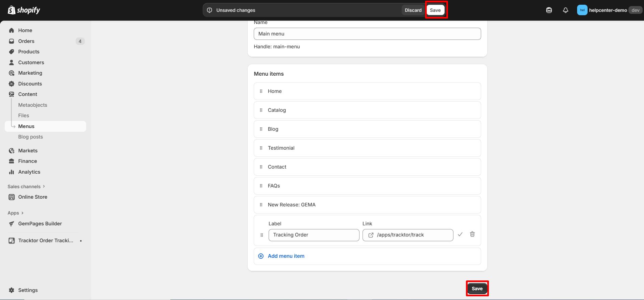Click the external link icon in Link field
Screen dimensions: 644x300
(371, 235)
